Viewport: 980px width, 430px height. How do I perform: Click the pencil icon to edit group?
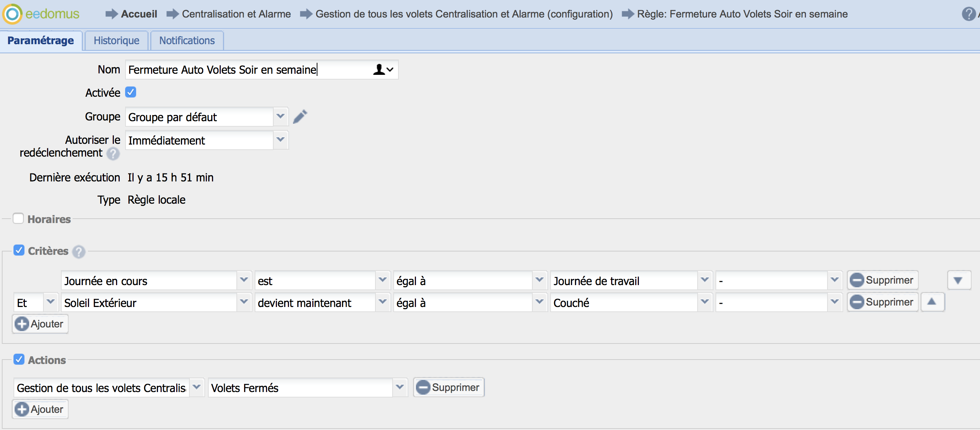(x=300, y=117)
